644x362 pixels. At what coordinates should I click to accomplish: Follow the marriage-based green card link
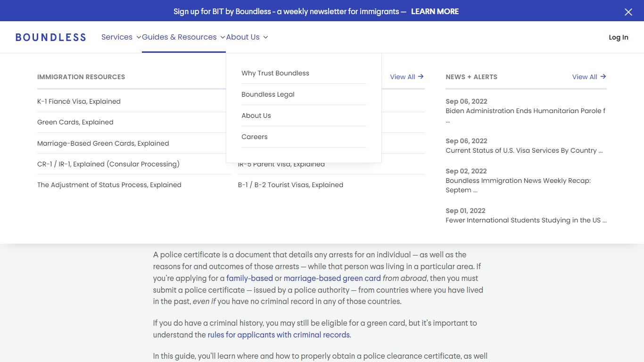click(332, 278)
